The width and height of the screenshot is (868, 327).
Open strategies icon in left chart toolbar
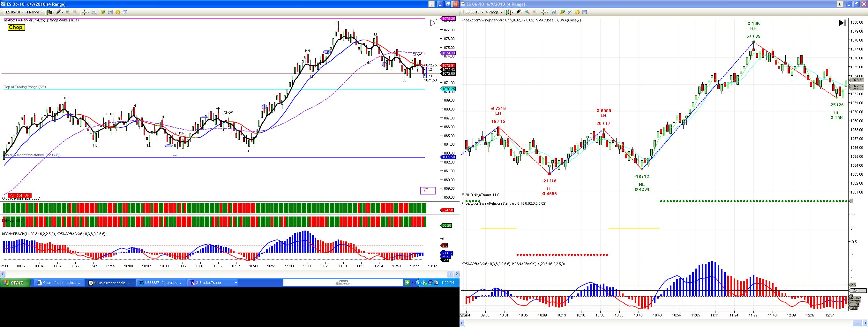103,12
